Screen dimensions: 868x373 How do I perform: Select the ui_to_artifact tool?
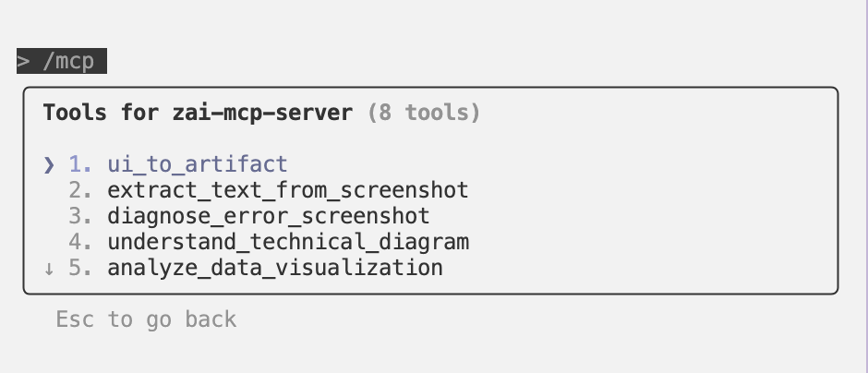pyautogui.click(x=198, y=165)
